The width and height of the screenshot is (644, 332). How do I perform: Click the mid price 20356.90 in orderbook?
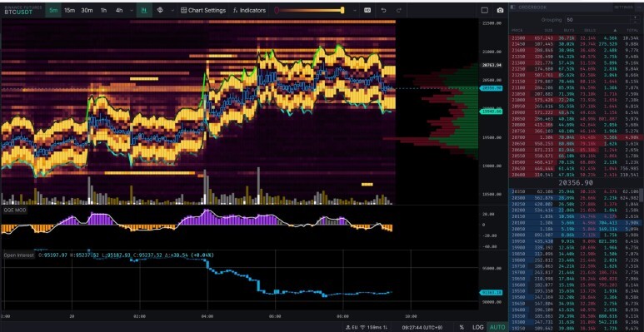(576, 182)
